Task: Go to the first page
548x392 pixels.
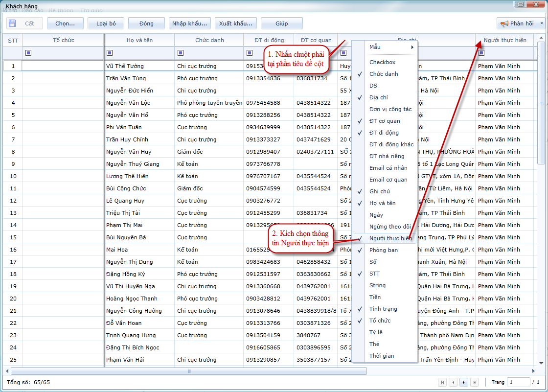Action: 442,382
